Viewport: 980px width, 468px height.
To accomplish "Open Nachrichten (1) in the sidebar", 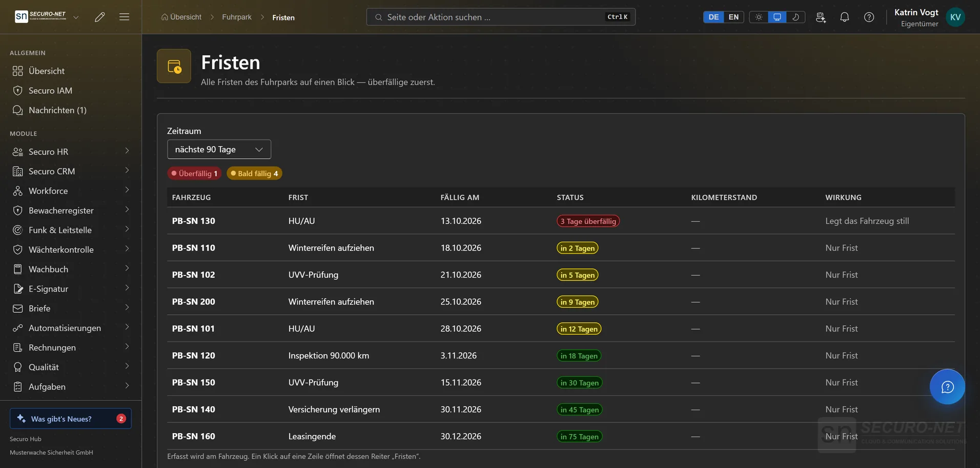I will pos(71,110).
